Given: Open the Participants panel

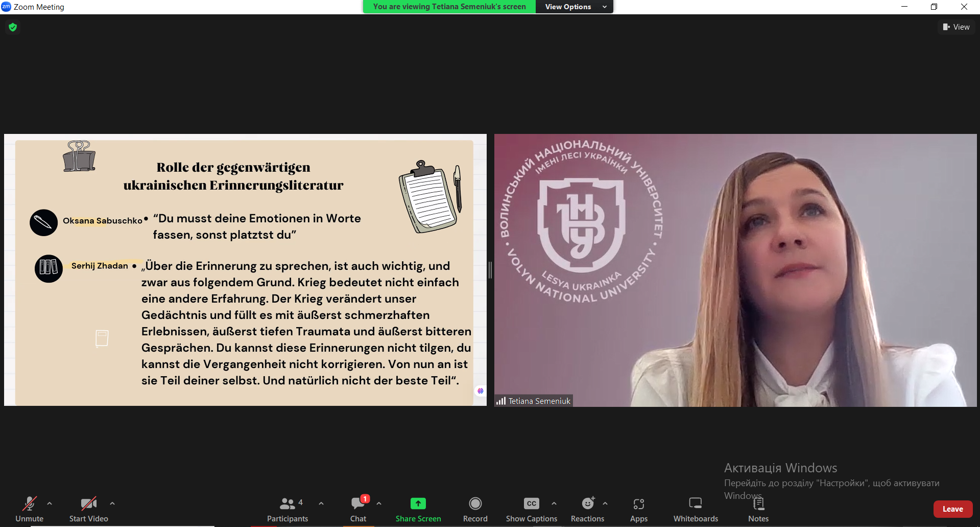Looking at the screenshot, I should click(288, 509).
